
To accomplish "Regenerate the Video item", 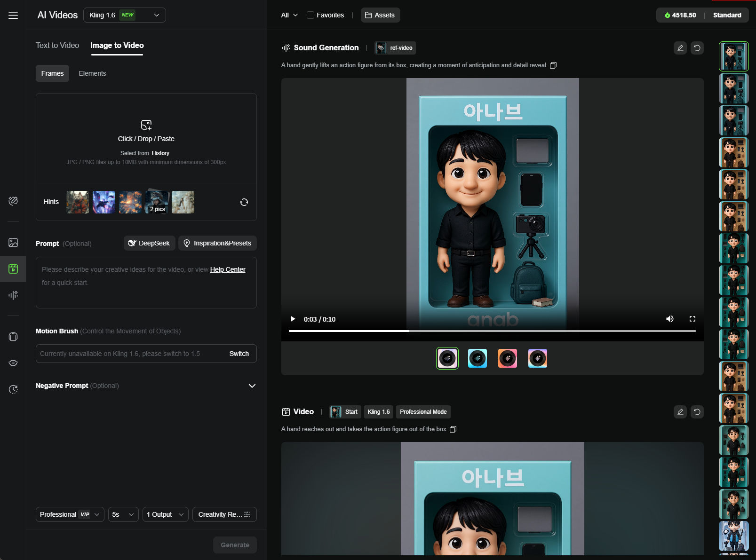I will [x=697, y=412].
